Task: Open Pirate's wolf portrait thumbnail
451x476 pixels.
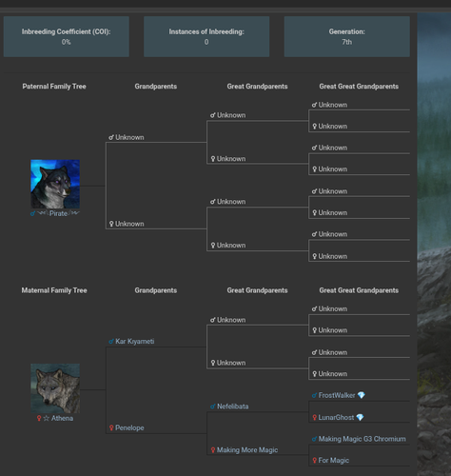Action: 55,184
